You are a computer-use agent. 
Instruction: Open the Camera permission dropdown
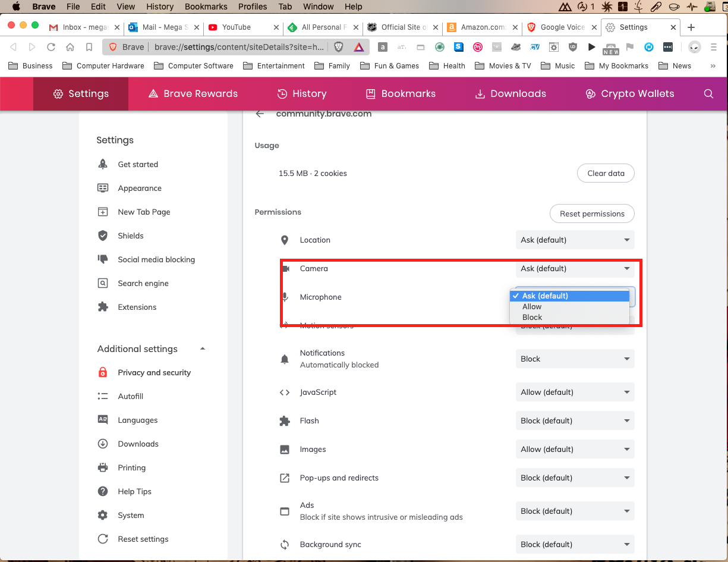pyautogui.click(x=575, y=269)
